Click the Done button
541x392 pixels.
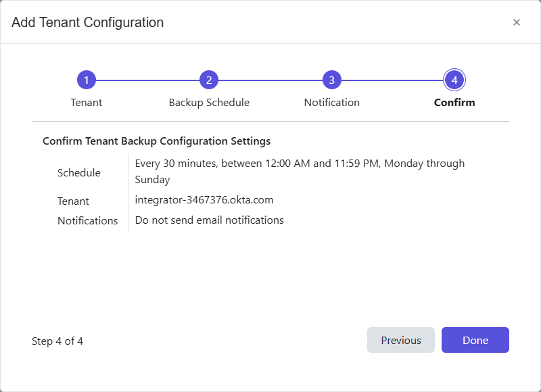[x=475, y=340]
